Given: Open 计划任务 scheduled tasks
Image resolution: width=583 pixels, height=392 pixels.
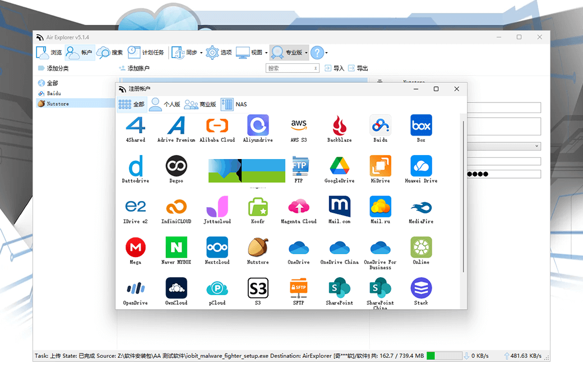Looking at the screenshot, I should tap(146, 53).
